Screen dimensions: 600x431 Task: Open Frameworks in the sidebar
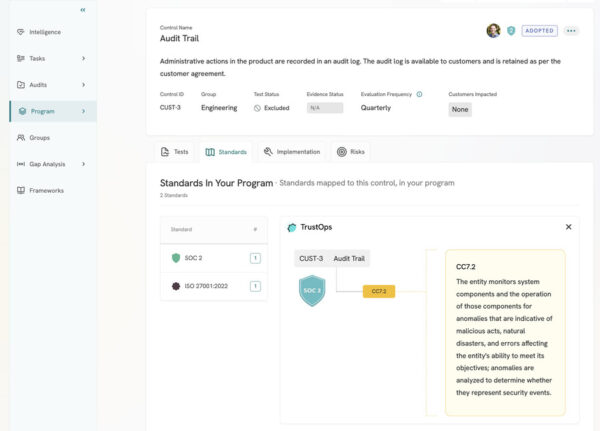click(46, 190)
